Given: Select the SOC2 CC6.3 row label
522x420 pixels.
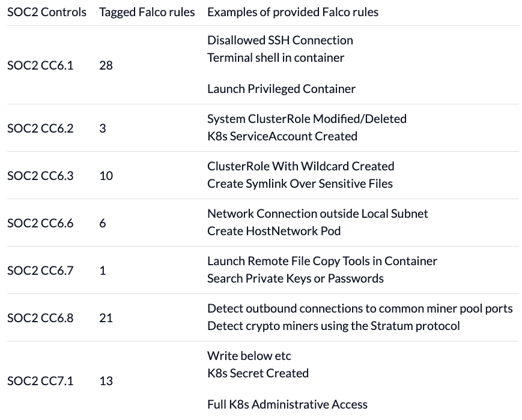Looking at the screenshot, I should tap(40, 176).
